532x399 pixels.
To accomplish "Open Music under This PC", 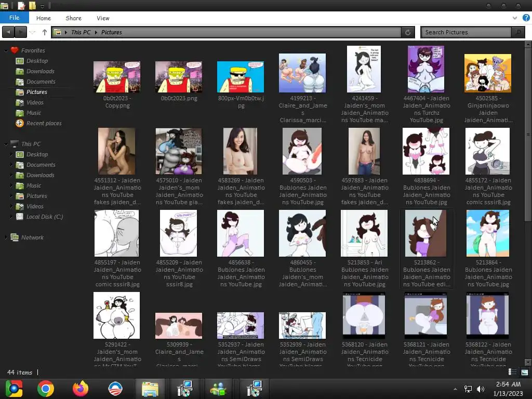I will click(x=34, y=185).
